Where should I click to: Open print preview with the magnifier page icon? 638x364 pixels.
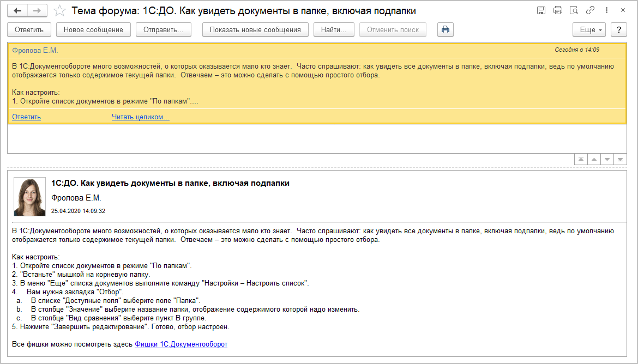point(574,10)
